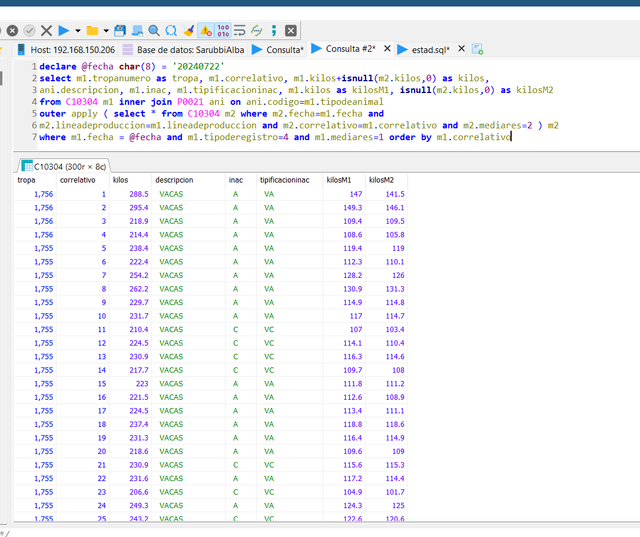Click the plain X cancel-edit toolbar icon
Screen dimensions: 640x537
coord(47,31)
